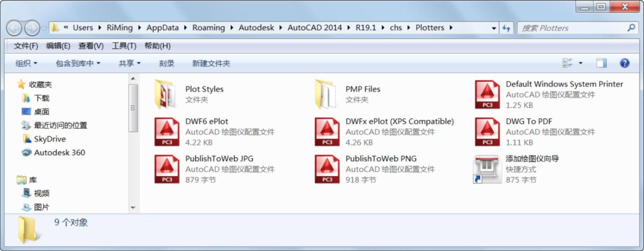Navigate to Users in the address bar
The height and width of the screenshot is (251, 644).
click(83, 28)
